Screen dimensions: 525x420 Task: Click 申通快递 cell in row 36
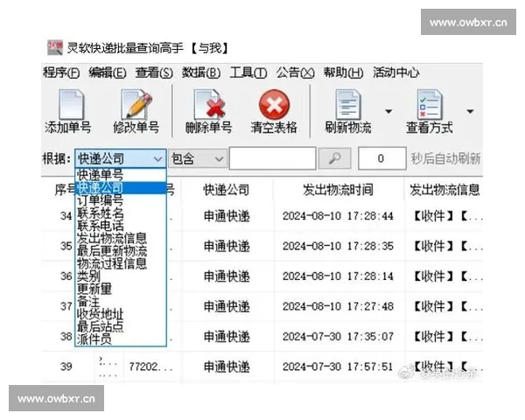[x=227, y=276]
